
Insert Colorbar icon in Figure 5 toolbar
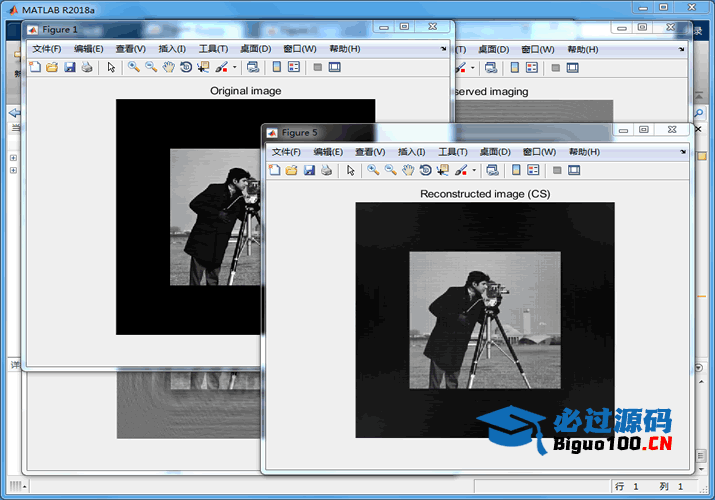coord(516,170)
